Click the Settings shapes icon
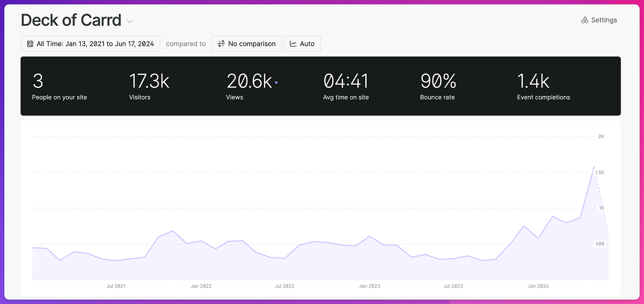Viewport: 644px width, 304px height. tap(585, 20)
